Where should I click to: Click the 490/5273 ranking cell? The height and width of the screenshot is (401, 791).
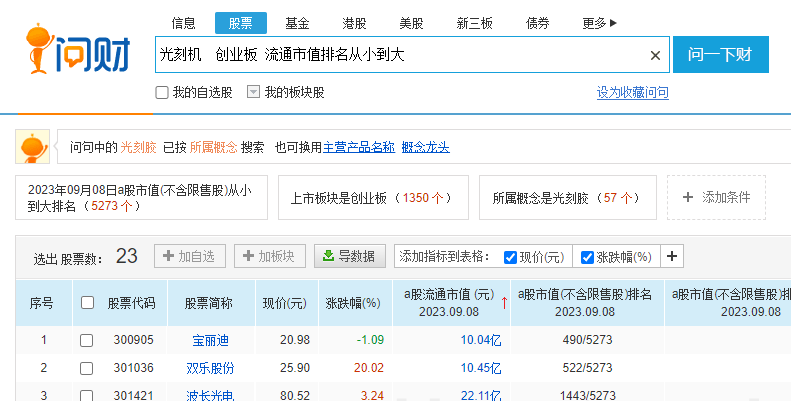click(x=587, y=340)
